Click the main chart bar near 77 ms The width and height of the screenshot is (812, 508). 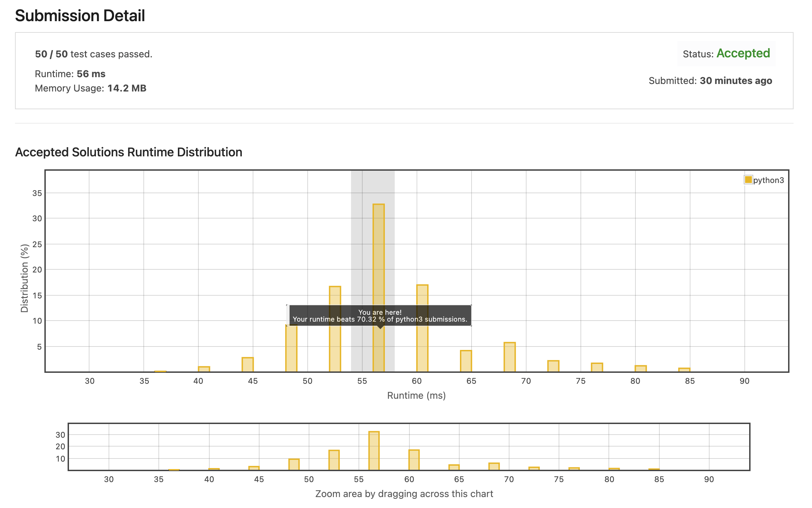(x=597, y=368)
